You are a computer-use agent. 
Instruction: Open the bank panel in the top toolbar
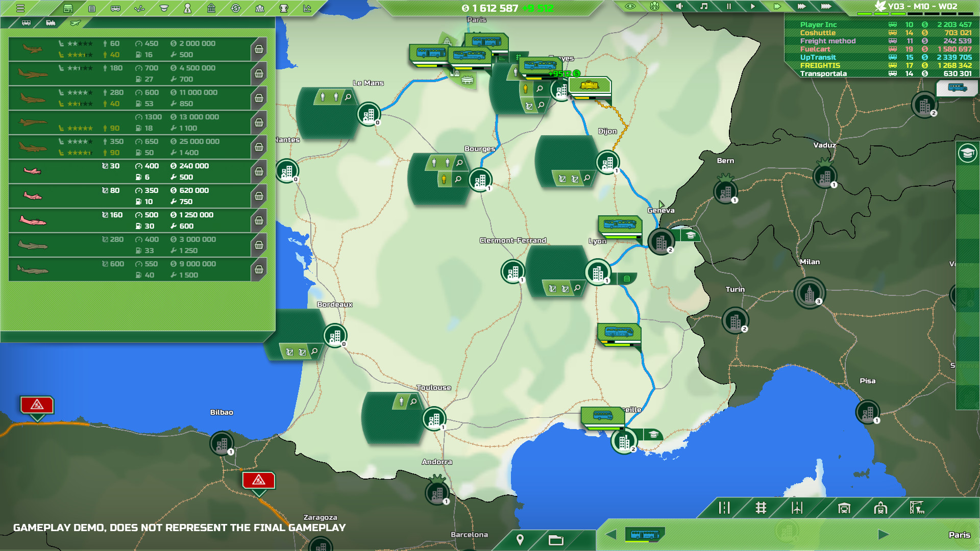(x=212, y=8)
